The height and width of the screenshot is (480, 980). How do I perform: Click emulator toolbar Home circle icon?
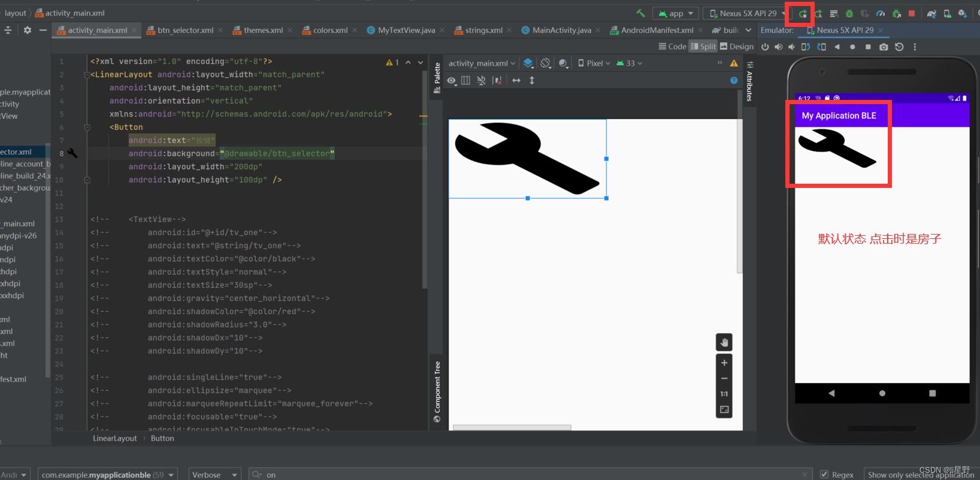(852, 47)
